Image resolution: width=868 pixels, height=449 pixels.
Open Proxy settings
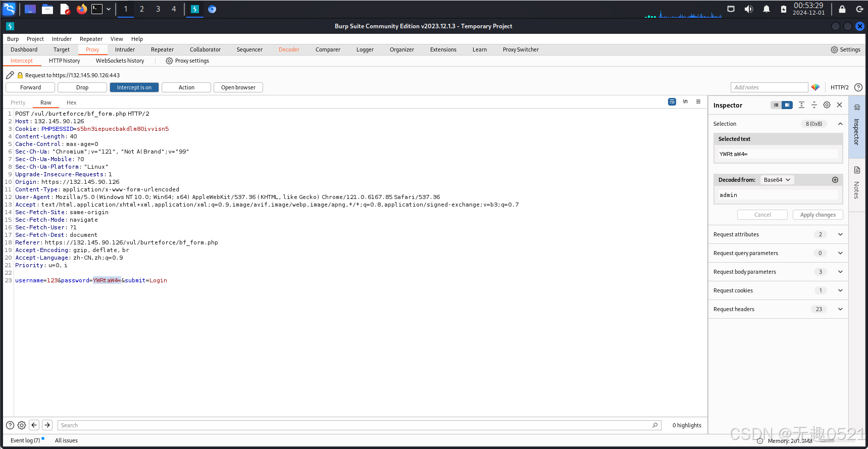coord(187,61)
